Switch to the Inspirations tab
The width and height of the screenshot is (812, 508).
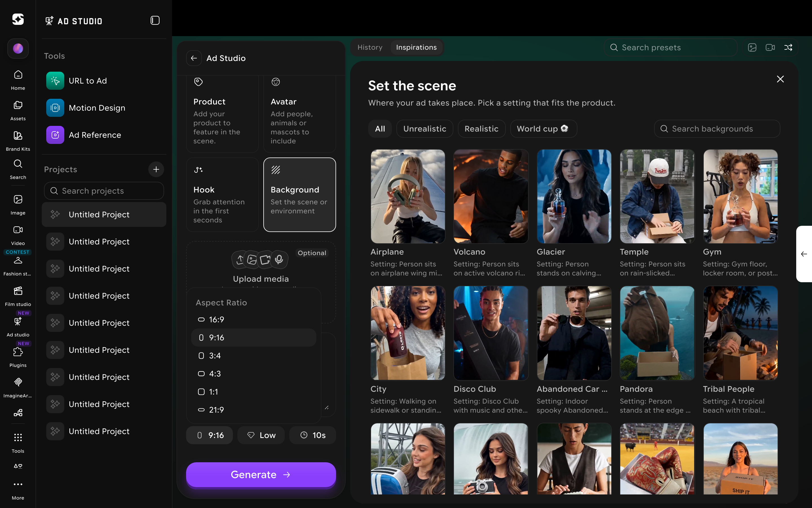(416, 47)
